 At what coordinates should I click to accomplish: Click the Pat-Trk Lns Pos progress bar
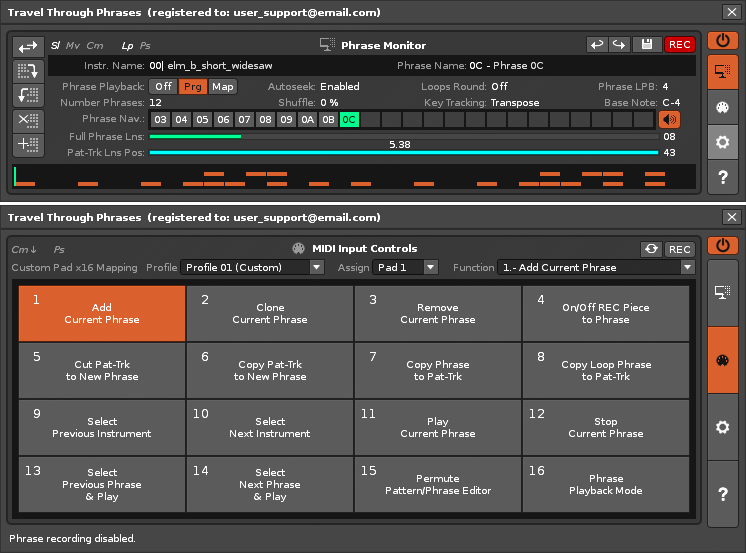click(x=403, y=153)
